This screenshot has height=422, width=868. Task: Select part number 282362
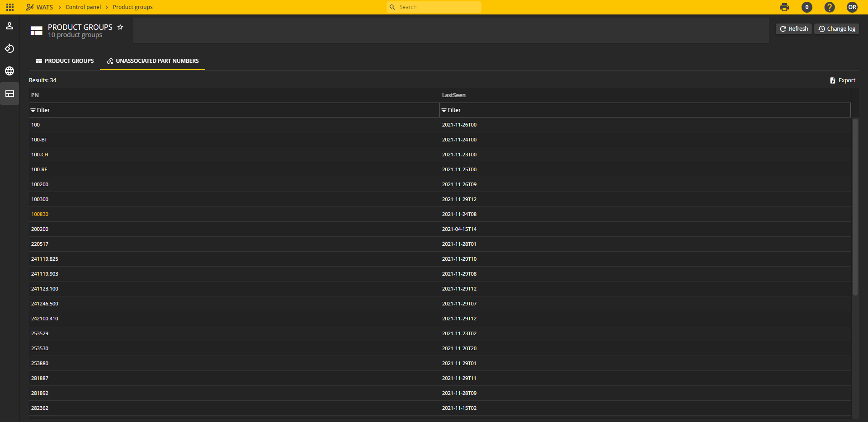pos(40,408)
